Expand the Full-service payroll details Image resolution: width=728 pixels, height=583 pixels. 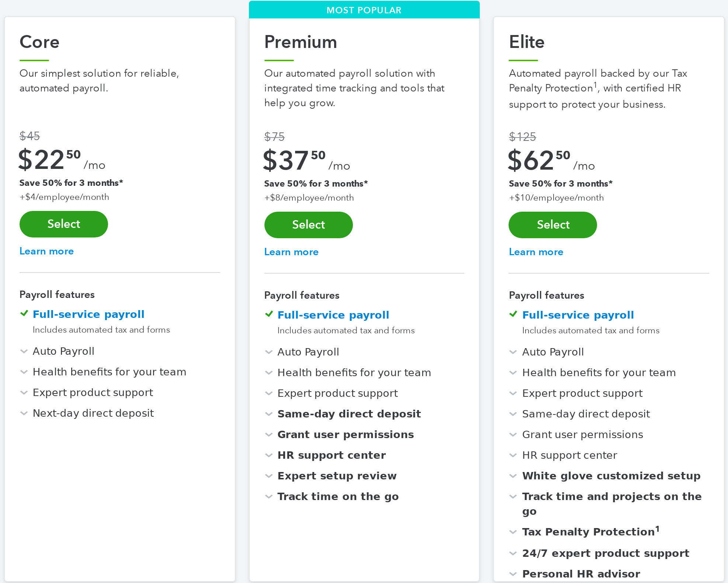90,314
